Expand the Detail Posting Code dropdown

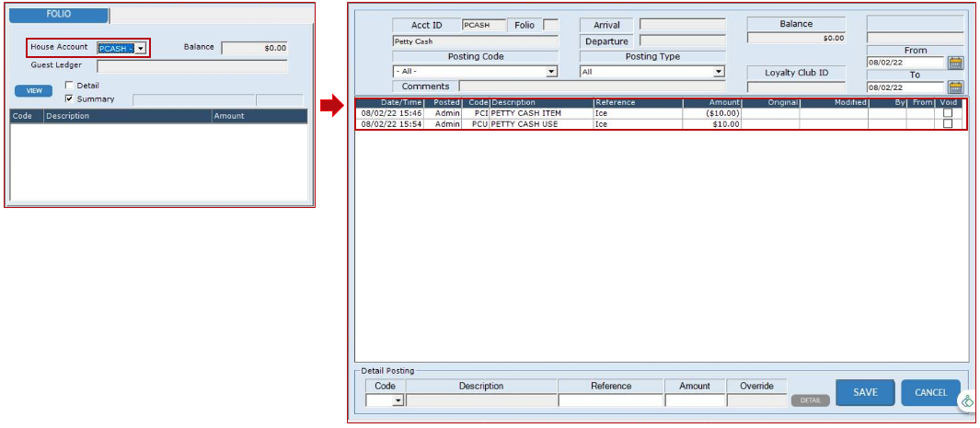[398, 400]
